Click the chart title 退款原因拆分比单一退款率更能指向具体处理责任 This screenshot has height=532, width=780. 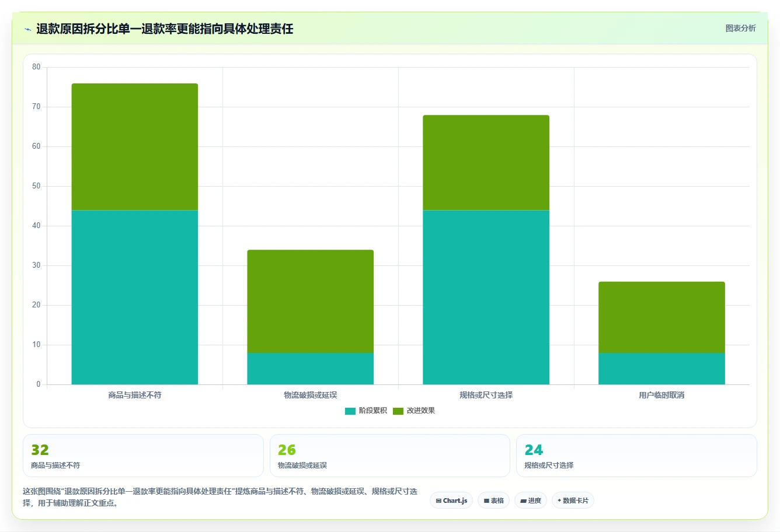click(x=165, y=29)
